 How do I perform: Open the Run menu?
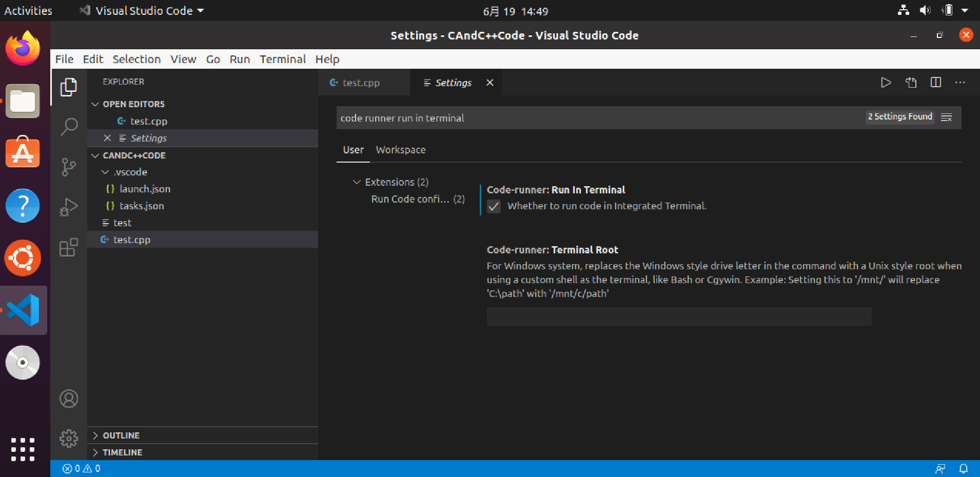tap(240, 59)
